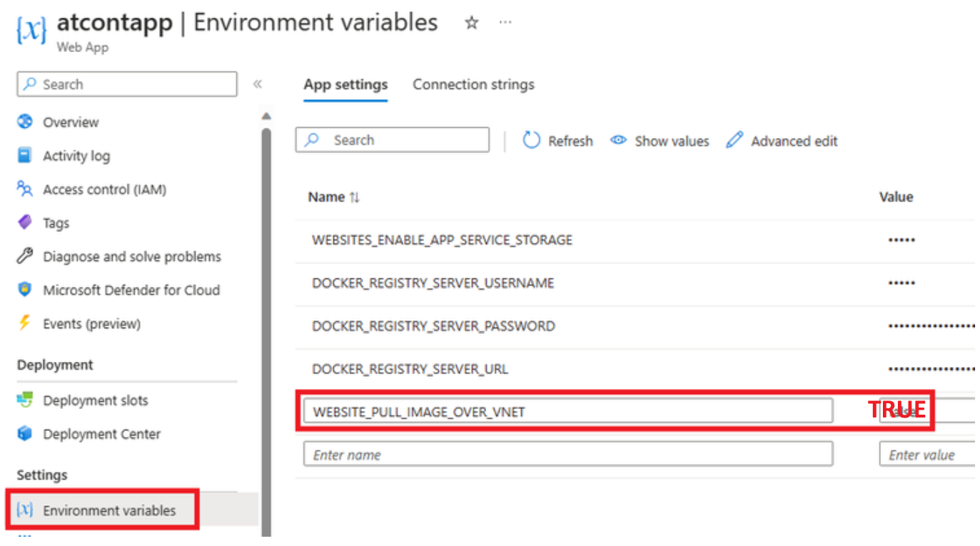This screenshot has width=980, height=546.
Task: Open Deployment Center page
Action: coord(101,434)
